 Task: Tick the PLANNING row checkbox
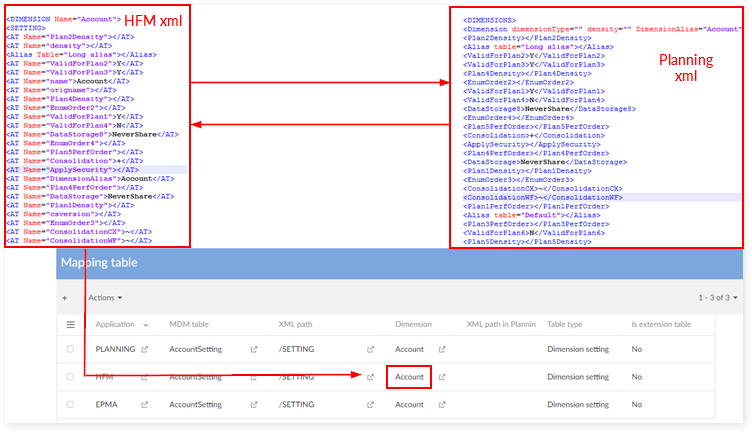(x=70, y=349)
